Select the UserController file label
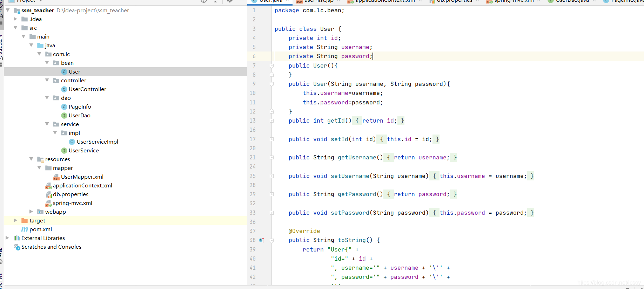Screen dimensions: 644x289 pos(87,89)
